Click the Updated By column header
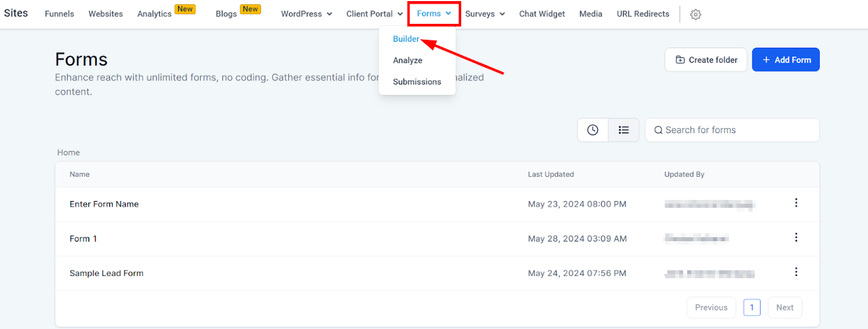Image resolution: width=868 pixels, height=329 pixels. (x=684, y=175)
